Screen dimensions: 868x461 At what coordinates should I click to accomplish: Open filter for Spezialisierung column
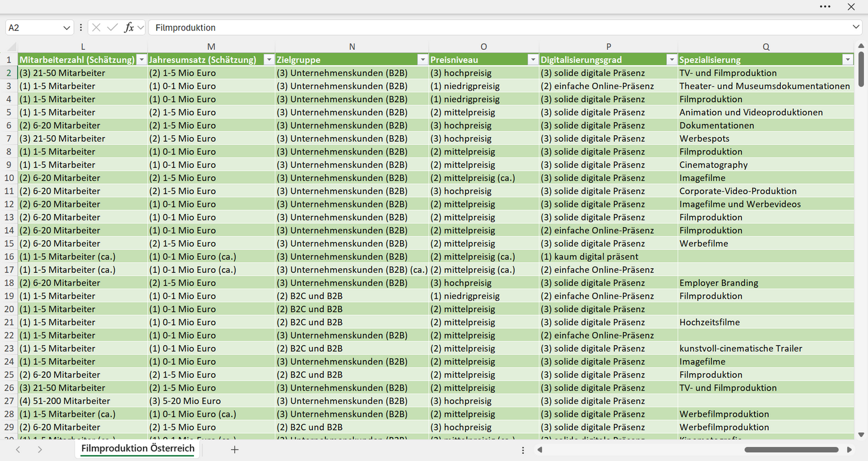848,60
